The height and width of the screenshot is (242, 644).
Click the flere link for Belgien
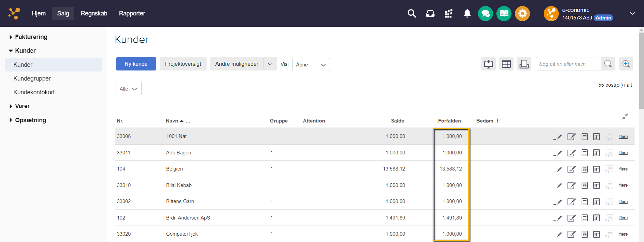tap(623, 169)
